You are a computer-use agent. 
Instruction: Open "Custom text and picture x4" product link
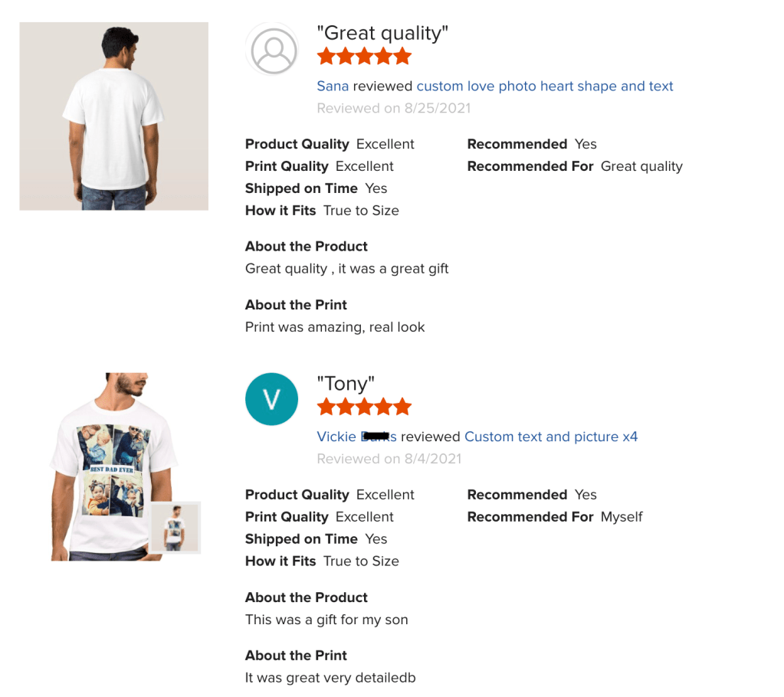point(551,437)
